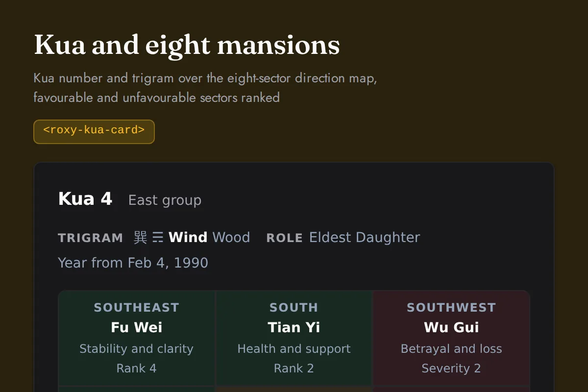Click the TRIGRAM label
This screenshot has width=588, height=392.
pos(91,238)
